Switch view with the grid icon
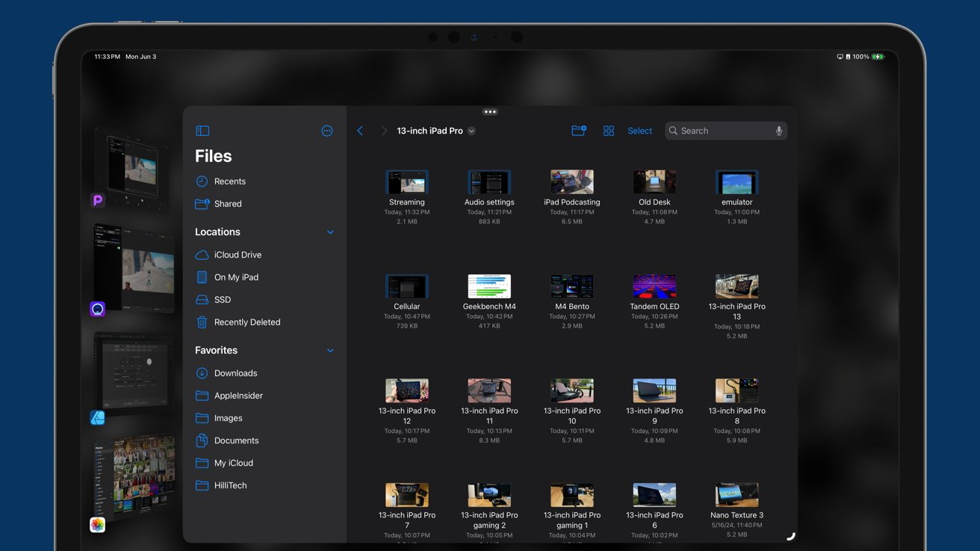This screenshot has width=980, height=551. point(609,131)
